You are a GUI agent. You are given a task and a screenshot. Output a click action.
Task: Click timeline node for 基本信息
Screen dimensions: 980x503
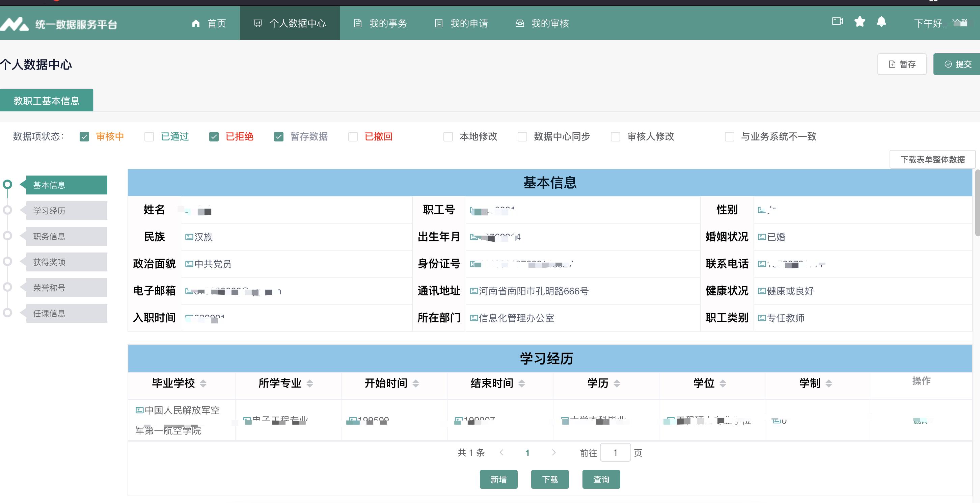point(7,185)
